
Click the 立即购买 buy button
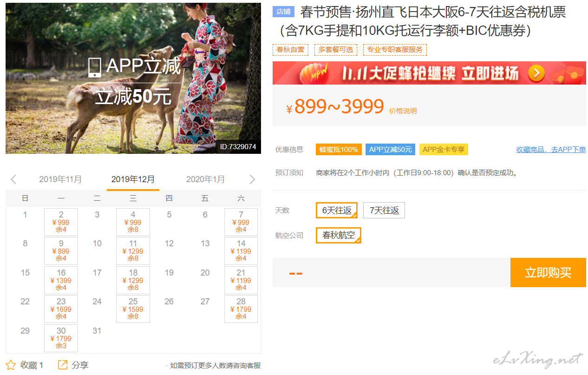point(548,273)
